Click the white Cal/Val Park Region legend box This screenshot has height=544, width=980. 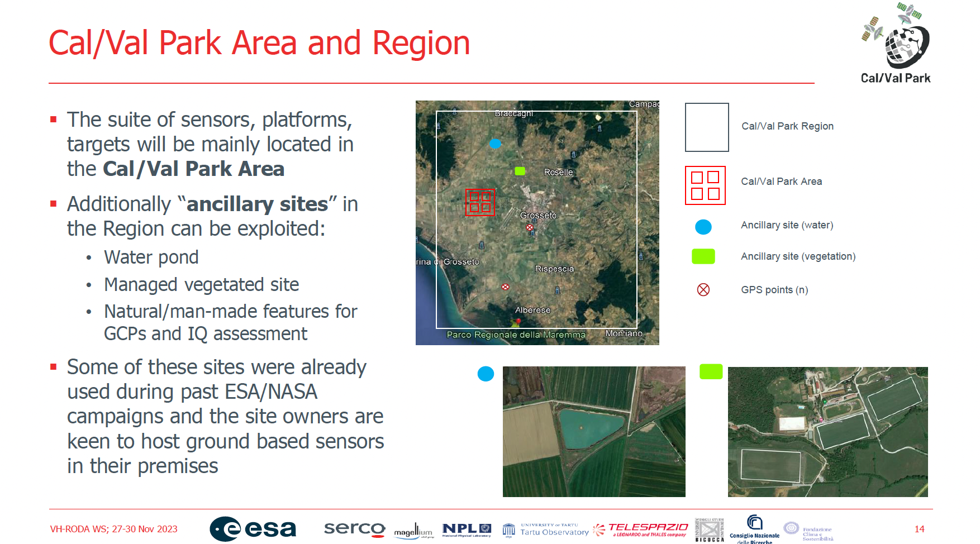click(x=707, y=127)
